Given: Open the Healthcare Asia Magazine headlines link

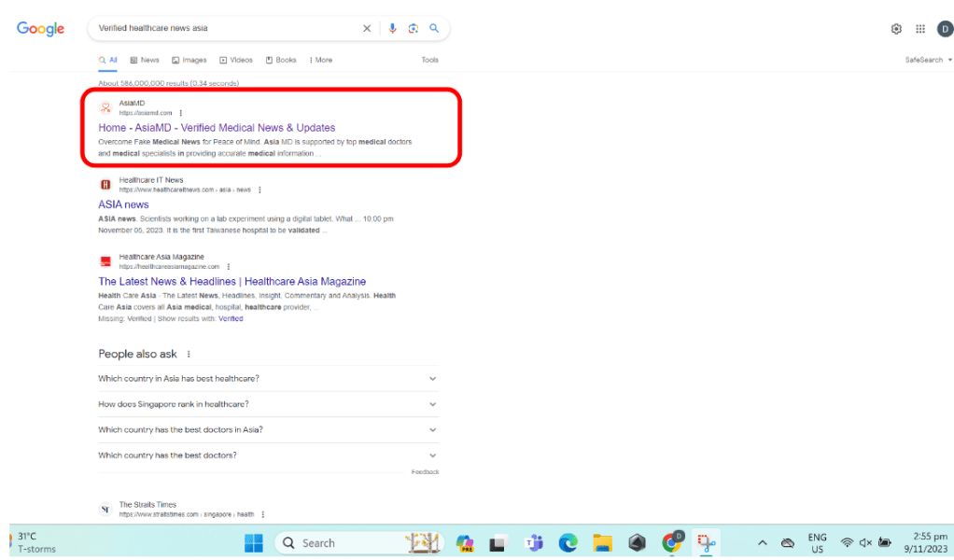Looking at the screenshot, I should pyautogui.click(x=231, y=281).
